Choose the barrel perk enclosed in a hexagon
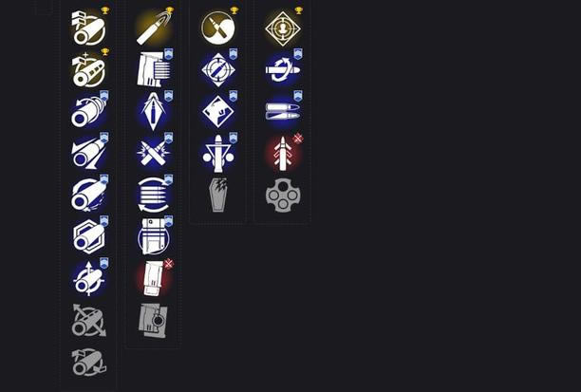Image resolution: width=581 pixels, height=392 pixels. (89, 237)
